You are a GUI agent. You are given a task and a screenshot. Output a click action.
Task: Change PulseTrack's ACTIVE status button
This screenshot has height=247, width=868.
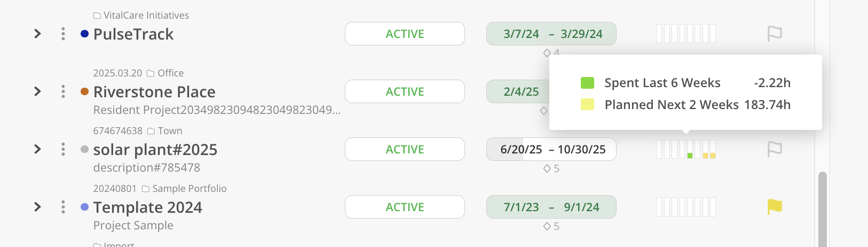(x=405, y=34)
